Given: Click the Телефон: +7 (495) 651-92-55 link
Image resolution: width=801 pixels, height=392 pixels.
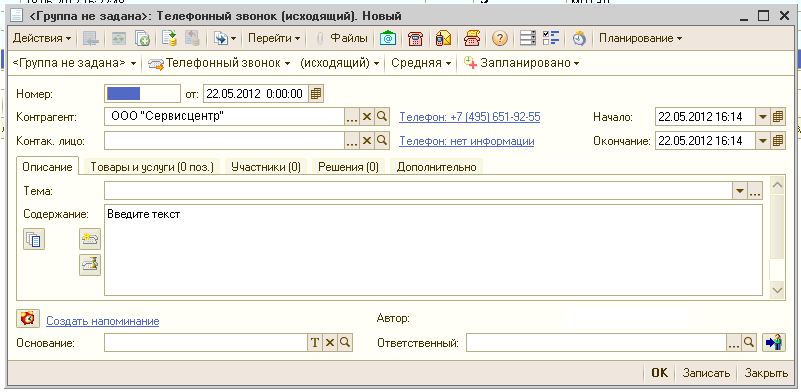Looking at the screenshot, I should point(470,117).
